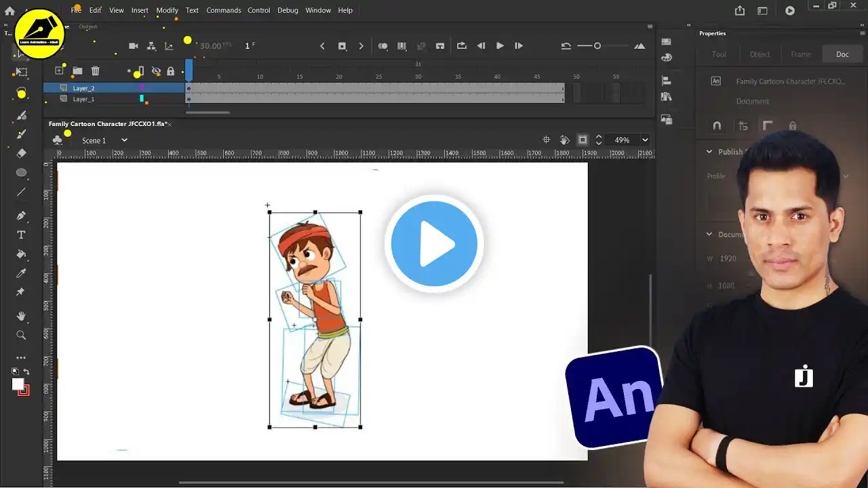Toggle Edit Multiple Frames
868x488 pixels.
(401, 46)
